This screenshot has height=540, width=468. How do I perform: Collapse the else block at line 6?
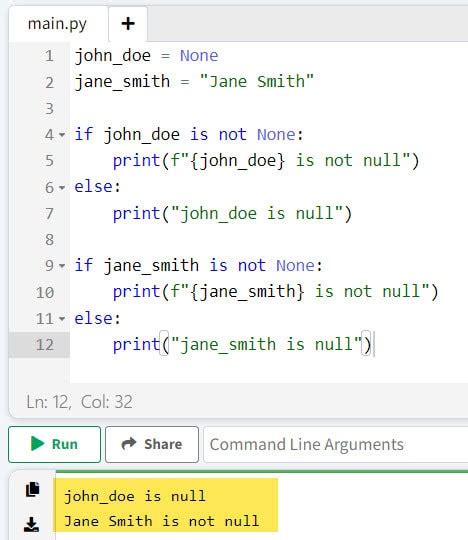click(62, 188)
